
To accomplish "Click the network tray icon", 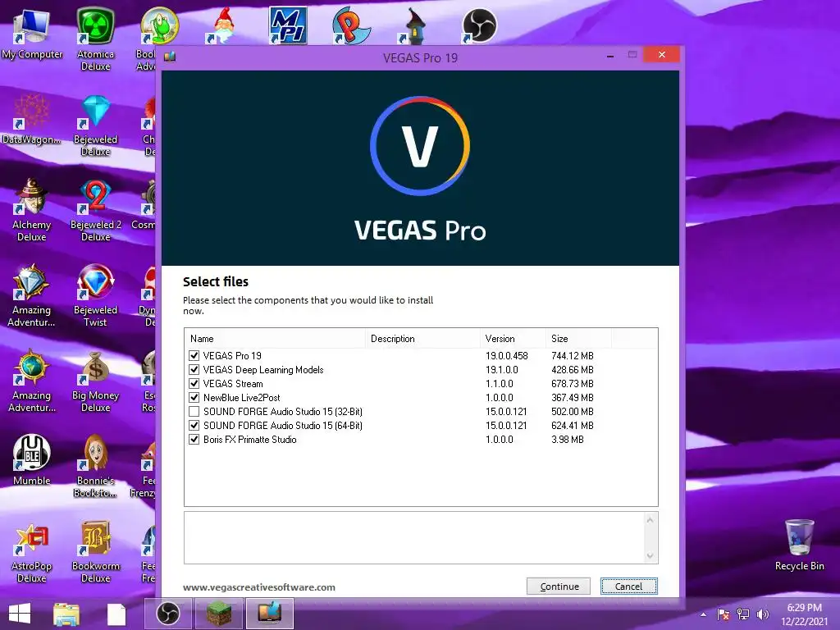I will [743, 614].
